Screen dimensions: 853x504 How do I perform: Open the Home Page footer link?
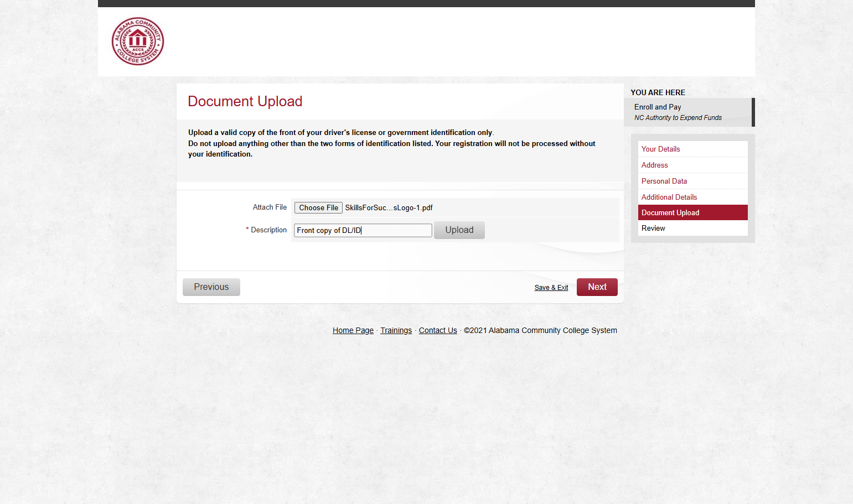click(x=353, y=330)
